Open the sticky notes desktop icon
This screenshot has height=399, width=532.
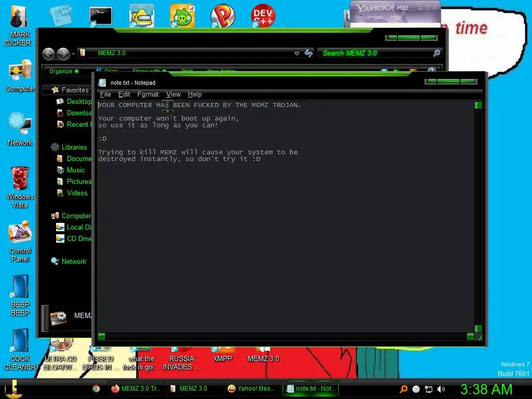coord(60,15)
